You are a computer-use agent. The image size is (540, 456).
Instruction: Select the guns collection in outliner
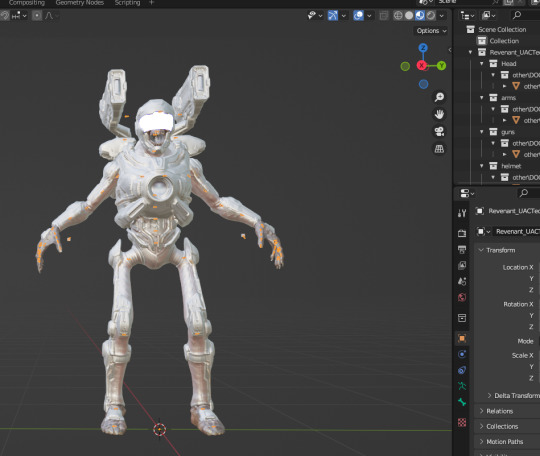coord(497,132)
